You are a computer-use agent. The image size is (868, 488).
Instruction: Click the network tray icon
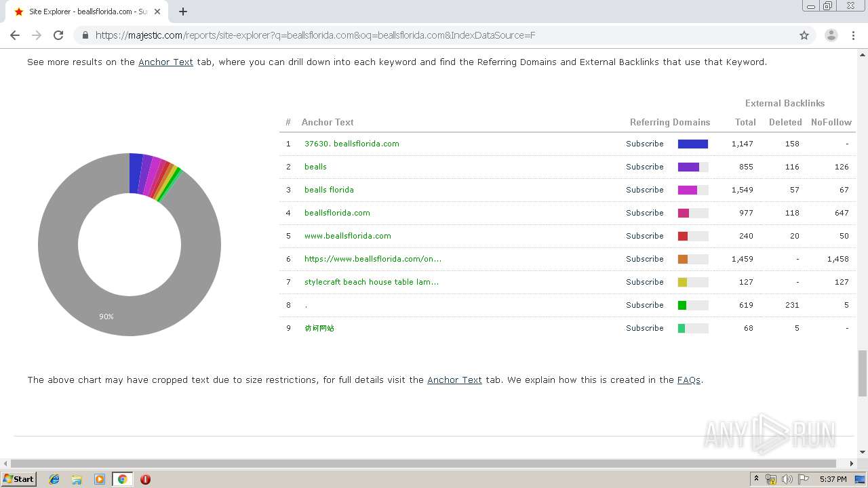click(771, 479)
